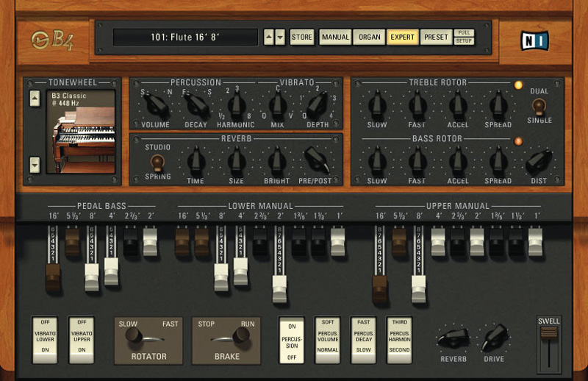
Task: Click the DRIVE knob
Action: point(494,337)
